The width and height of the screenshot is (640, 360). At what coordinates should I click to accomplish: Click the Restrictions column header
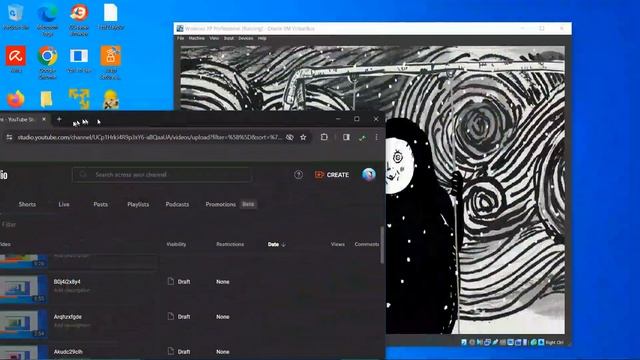click(230, 244)
